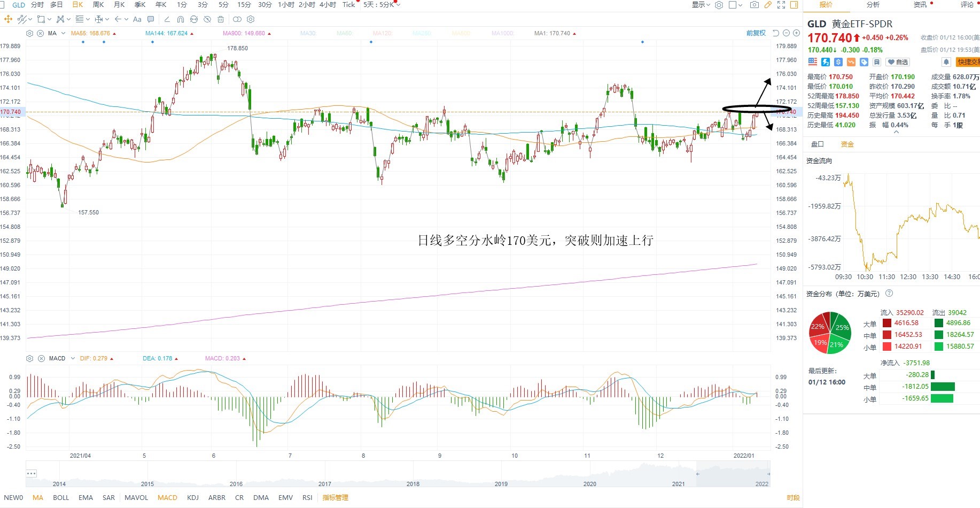Screen dimensions: 980x508
Task: Toggle the orange drawing pencil icon
Action: [768, 5]
